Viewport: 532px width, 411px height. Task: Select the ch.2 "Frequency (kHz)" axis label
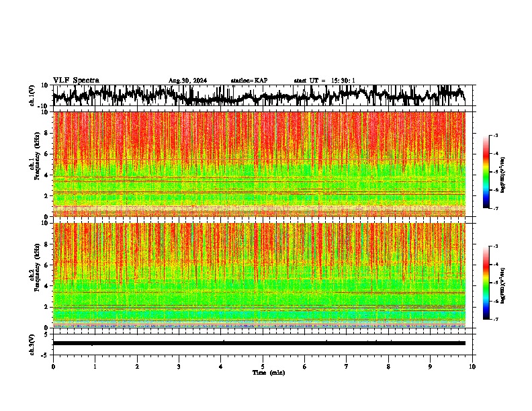pyautogui.click(x=37, y=267)
